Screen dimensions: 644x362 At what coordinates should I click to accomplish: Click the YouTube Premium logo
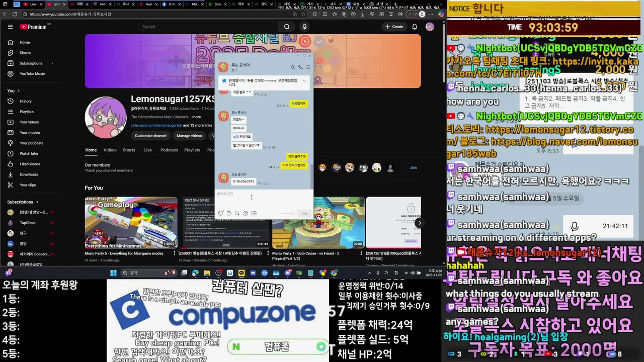pos(33,27)
